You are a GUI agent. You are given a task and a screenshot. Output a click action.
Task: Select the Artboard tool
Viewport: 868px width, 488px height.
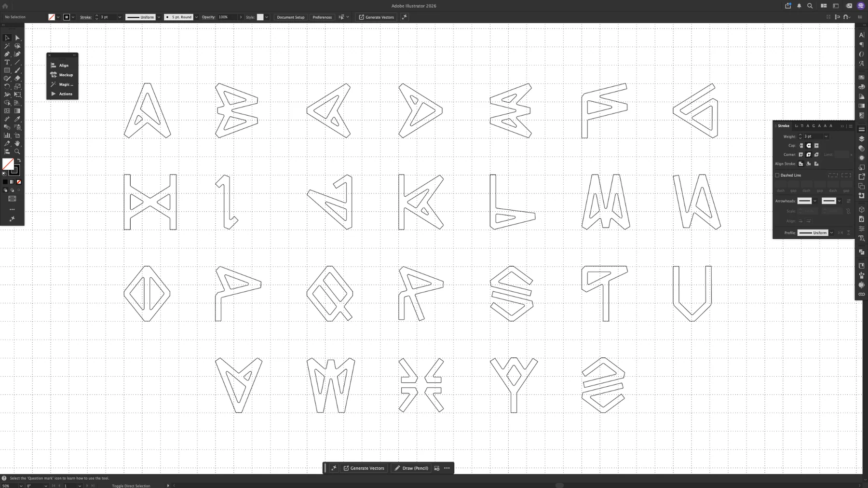tap(17, 136)
